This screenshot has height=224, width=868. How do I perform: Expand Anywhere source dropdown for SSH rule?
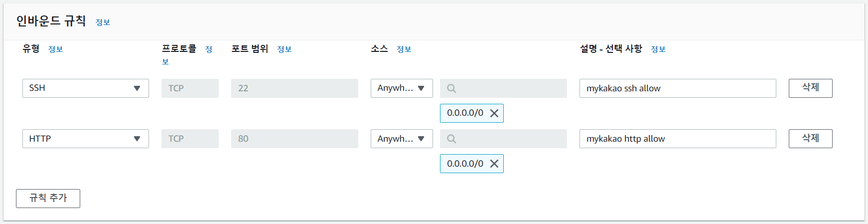402,88
